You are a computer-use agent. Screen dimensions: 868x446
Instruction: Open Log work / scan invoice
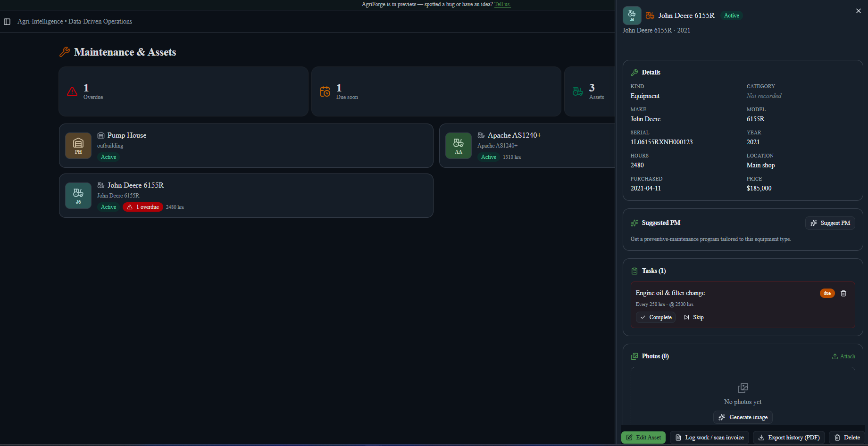(x=709, y=438)
